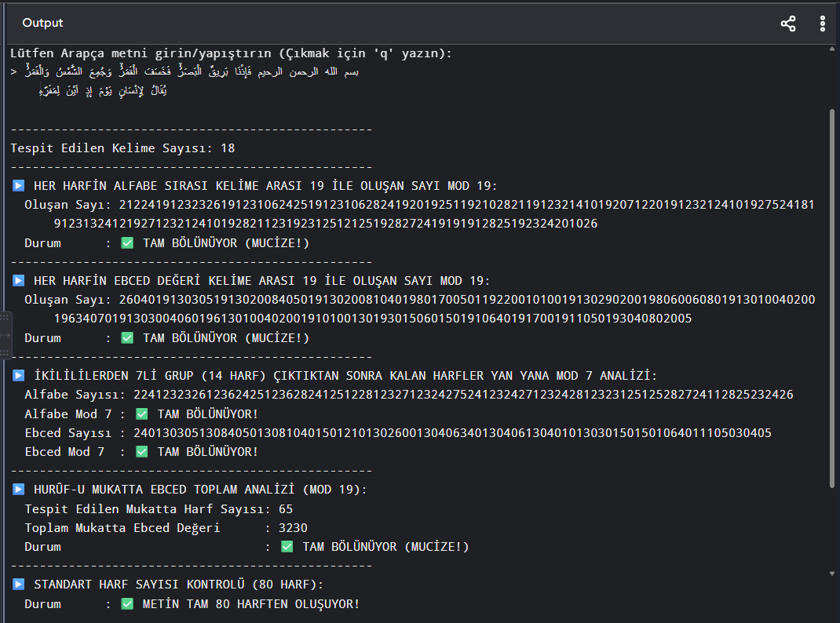The width and height of the screenshot is (840, 623).
Task: Select the Output panel title
Action: click(42, 23)
